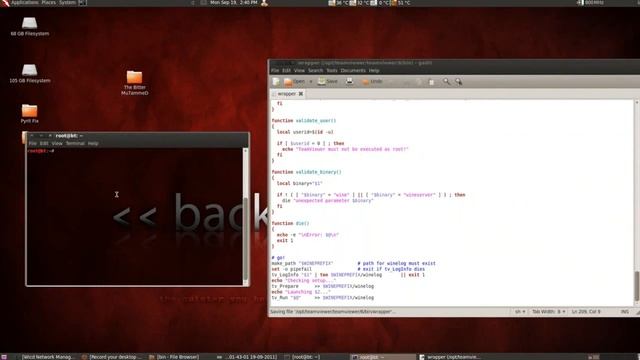The width and height of the screenshot is (640, 360).
Task: Create a new document in gedit toolbar
Action: tap(276, 82)
